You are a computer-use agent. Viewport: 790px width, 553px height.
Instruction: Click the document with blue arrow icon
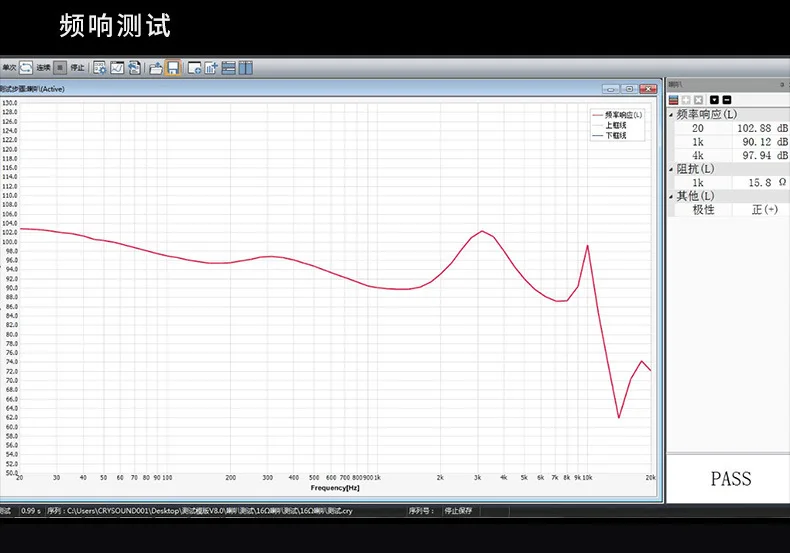(x=134, y=67)
